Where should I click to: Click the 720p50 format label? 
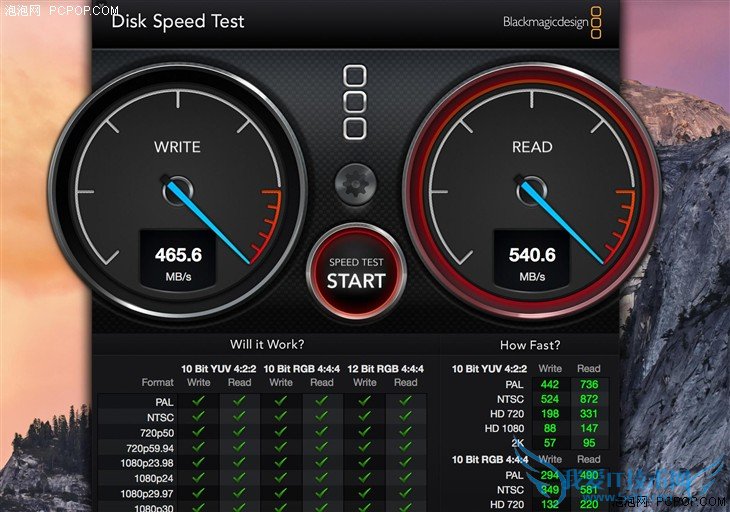pos(157,433)
